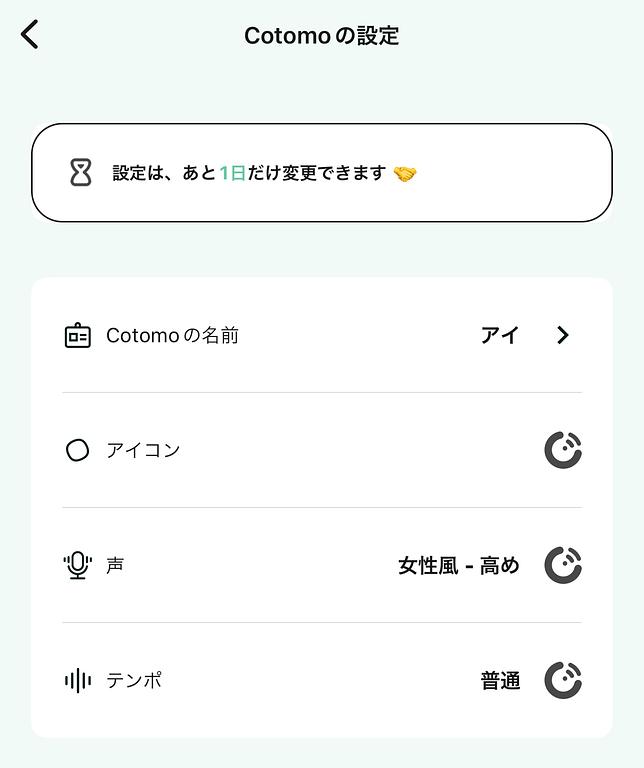The width and height of the screenshot is (644, 768).
Task: Click the waveform icon beside テンポ
Action: (x=77, y=681)
